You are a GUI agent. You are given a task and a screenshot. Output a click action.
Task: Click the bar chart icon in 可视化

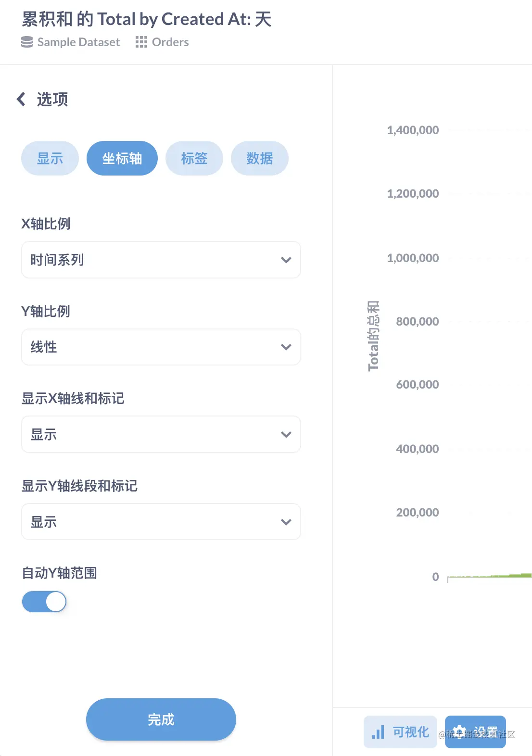tap(378, 732)
